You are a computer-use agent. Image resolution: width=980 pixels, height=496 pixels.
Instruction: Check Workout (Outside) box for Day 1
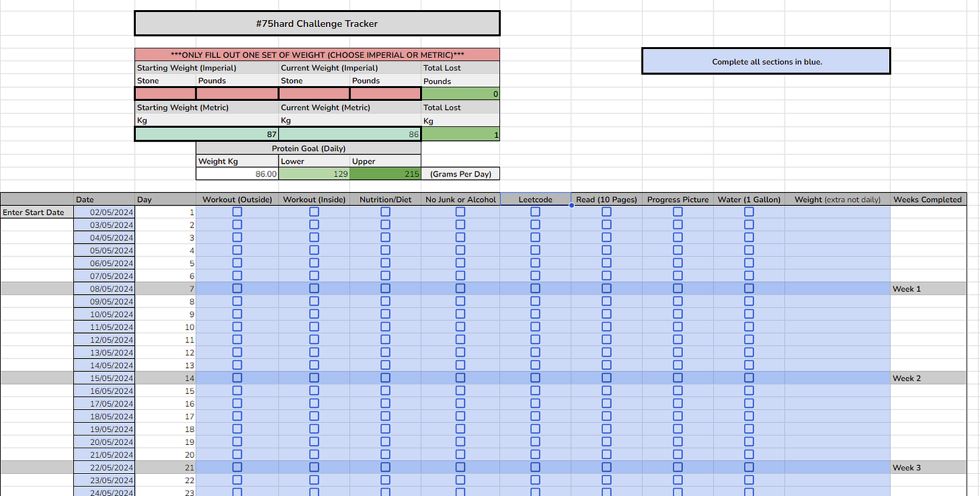click(237, 212)
